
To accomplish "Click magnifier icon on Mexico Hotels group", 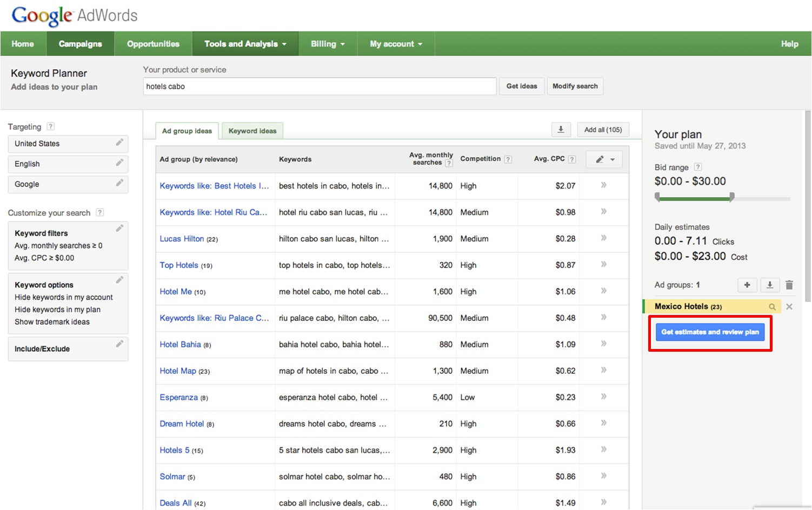I will coord(773,307).
